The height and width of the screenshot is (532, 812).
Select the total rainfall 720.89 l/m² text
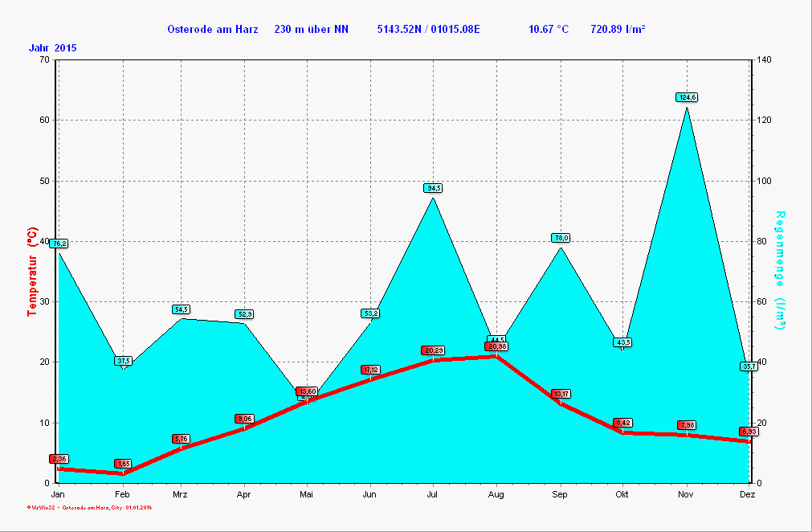[x=618, y=30]
